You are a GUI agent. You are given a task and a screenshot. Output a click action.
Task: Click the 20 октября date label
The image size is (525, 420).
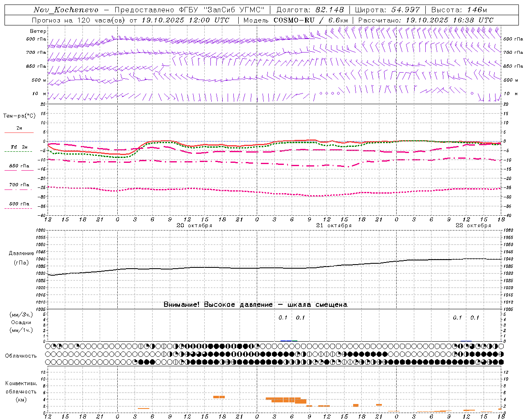coord(194,226)
